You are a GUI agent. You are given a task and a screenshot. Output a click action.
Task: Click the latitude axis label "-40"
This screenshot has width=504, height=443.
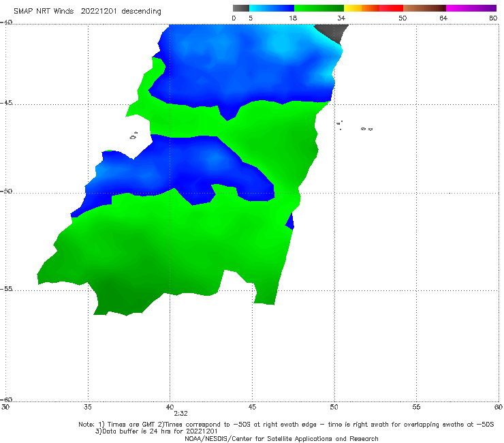tap(6, 22)
